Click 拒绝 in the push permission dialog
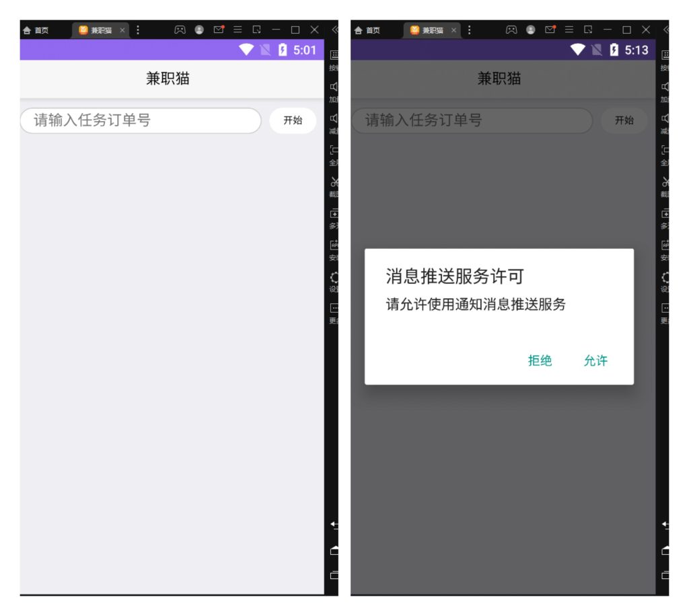Viewport: 689px width, 616px height. [x=540, y=360]
